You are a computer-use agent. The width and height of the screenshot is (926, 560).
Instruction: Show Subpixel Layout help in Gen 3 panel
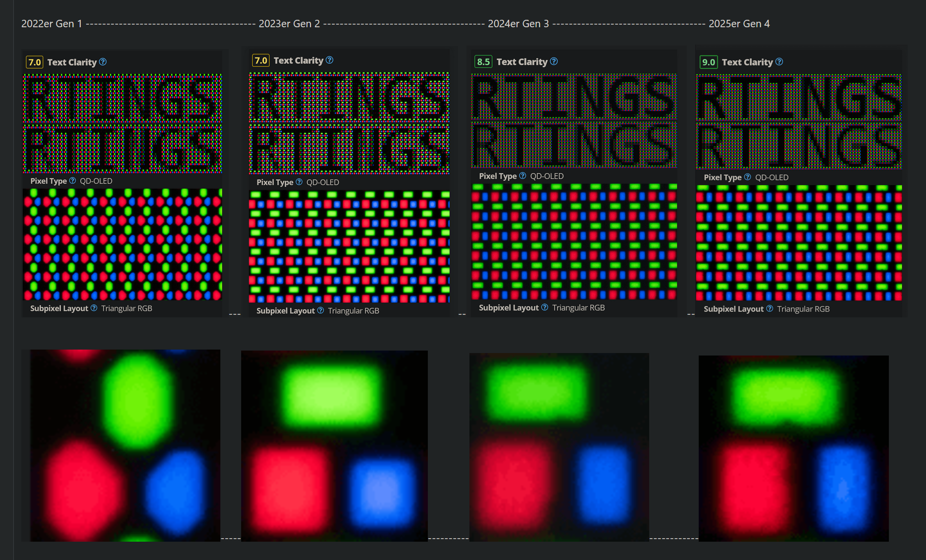[545, 307]
